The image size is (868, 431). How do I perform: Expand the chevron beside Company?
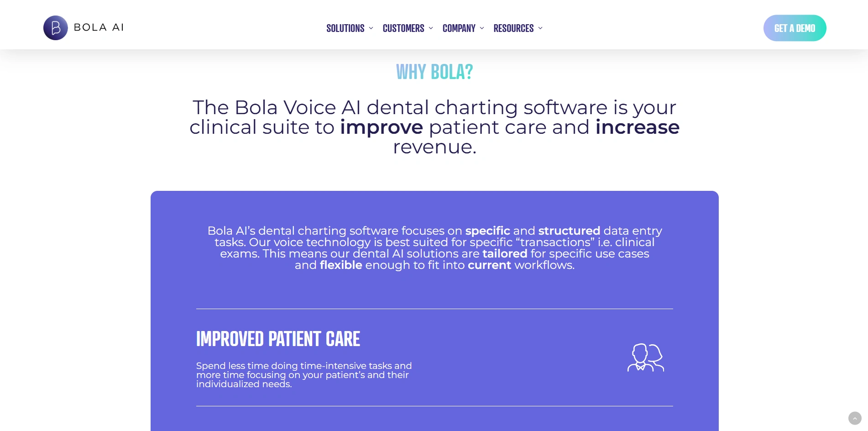pyautogui.click(x=482, y=28)
